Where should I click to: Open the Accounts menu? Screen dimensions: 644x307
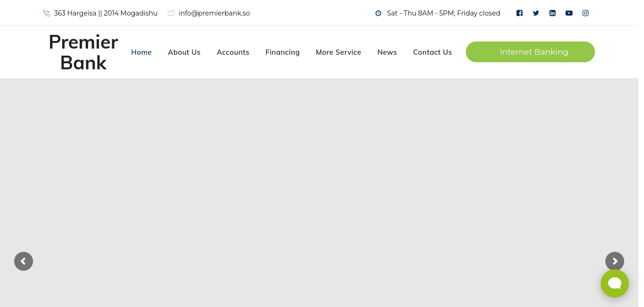click(233, 52)
